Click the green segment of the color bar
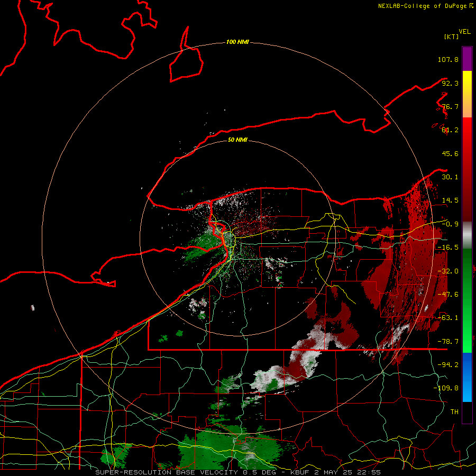The width and height of the screenshot is (476, 476). pyautogui.click(x=467, y=300)
